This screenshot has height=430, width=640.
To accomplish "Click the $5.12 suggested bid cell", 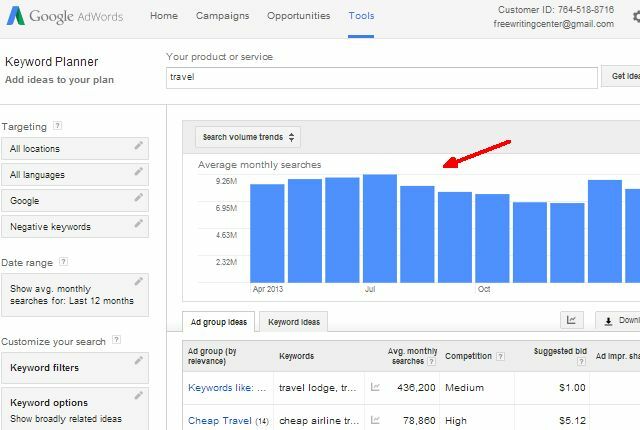I will (x=572, y=421).
